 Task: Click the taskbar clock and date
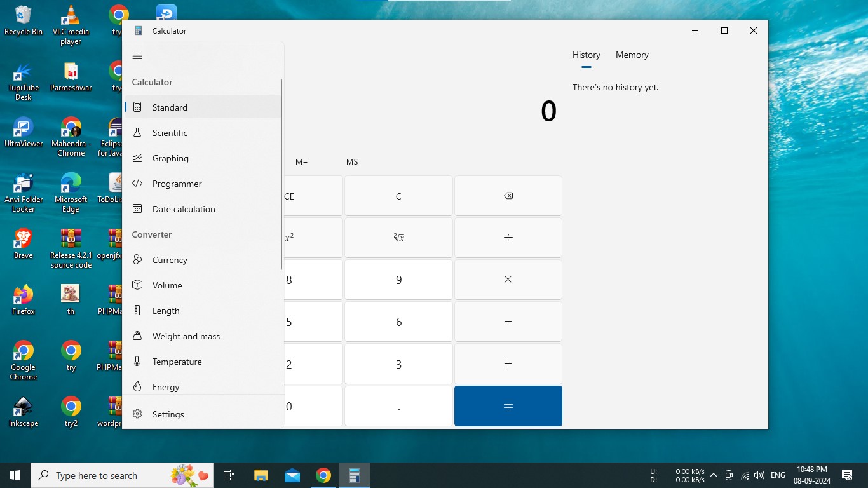pos(812,475)
